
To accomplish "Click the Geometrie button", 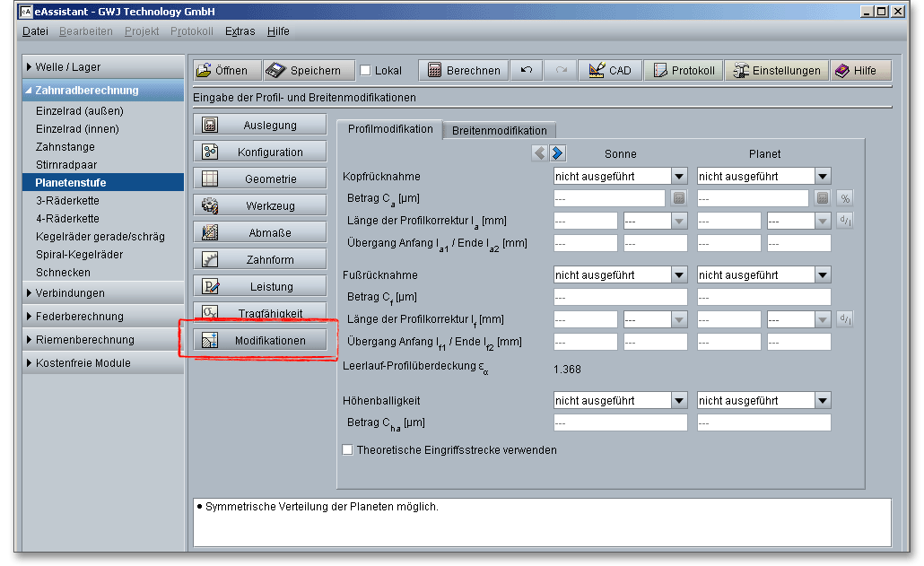I will click(x=258, y=179).
